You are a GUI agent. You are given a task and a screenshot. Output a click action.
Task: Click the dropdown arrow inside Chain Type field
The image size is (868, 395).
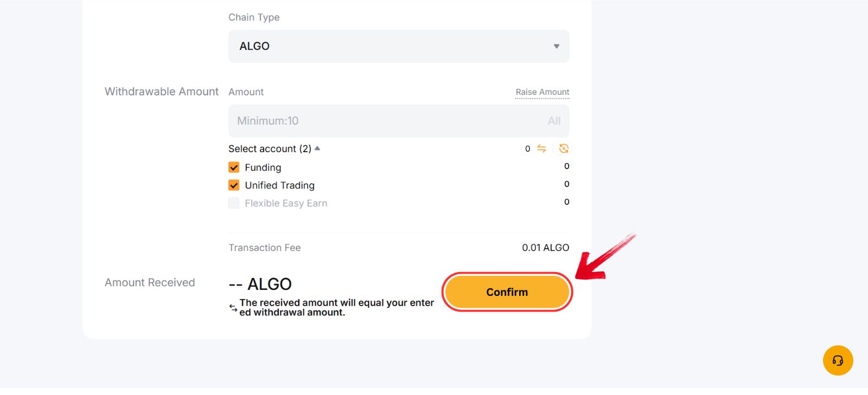[x=556, y=47]
